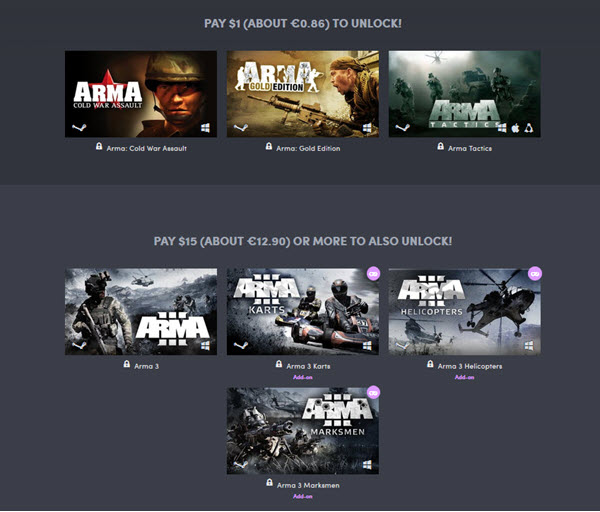Screen dimensions: 600x512
Task: Open the Arma: Cold War Assault cover image
Action: click(x=140, y=94)
